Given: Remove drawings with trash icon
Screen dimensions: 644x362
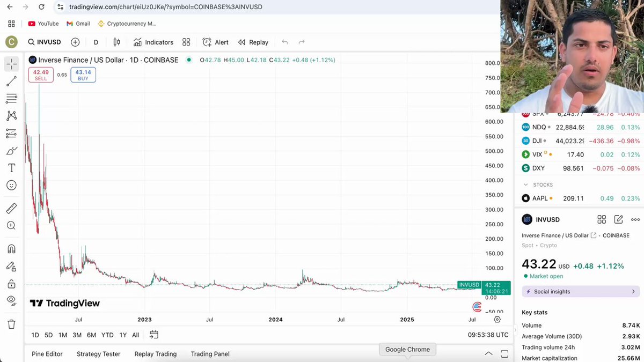Looking at the screenshot, I should click(11, 324).
